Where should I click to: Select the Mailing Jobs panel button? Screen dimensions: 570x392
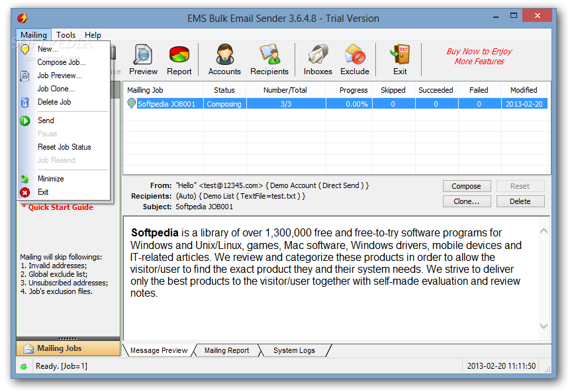(x=68, y=348)
